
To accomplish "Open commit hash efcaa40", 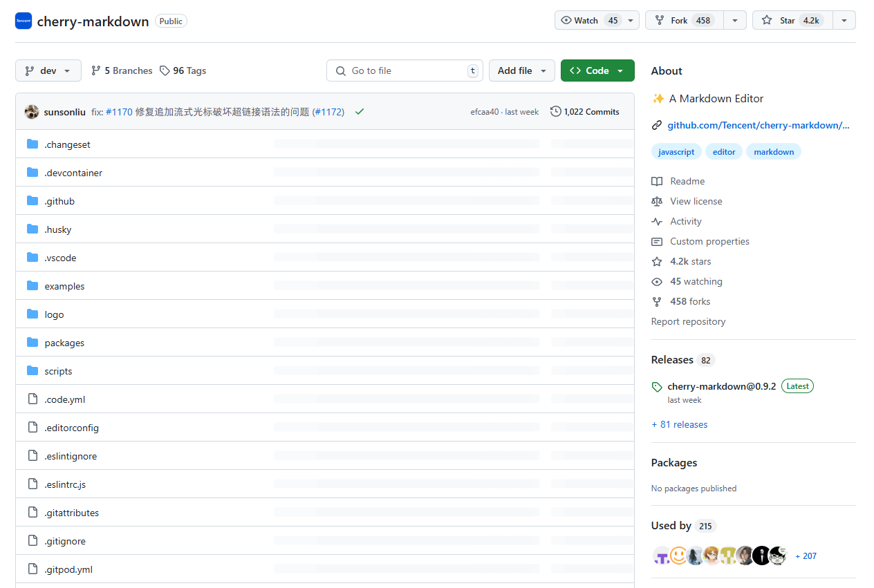I will 485,112.
